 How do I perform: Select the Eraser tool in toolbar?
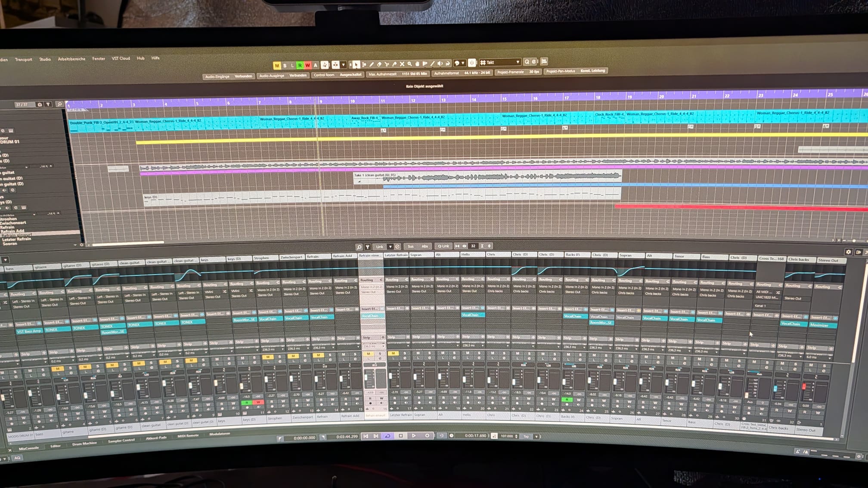click(379, 65)
